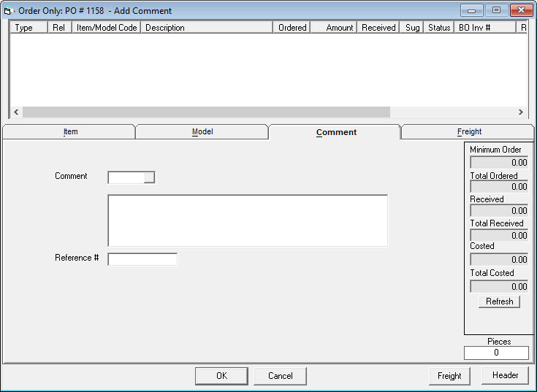Viewport: 537px width, 392px height.
Task: Click the BO Inv # column header
Action: 485,28
